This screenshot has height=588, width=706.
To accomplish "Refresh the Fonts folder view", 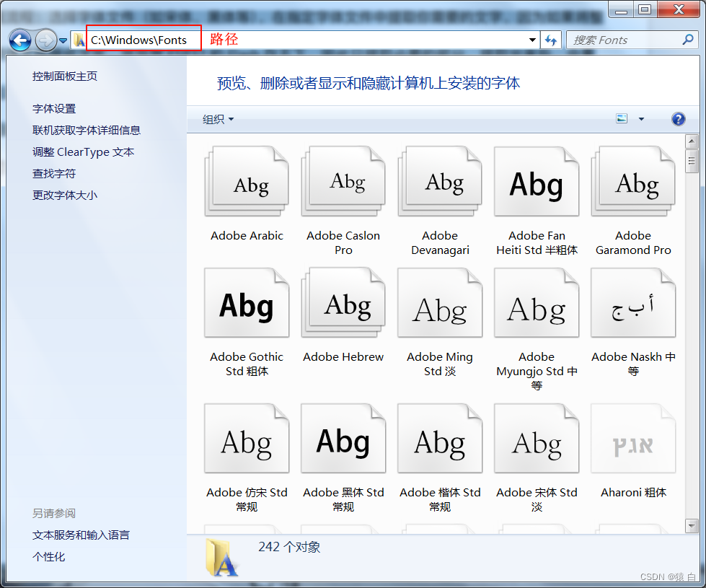I will (x=550, y=40).
